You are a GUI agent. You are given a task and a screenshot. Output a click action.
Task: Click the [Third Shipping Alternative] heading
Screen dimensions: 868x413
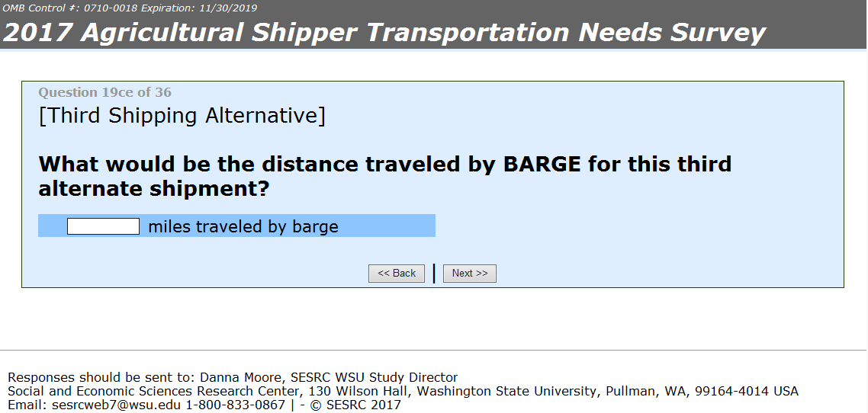click(182, 116)
